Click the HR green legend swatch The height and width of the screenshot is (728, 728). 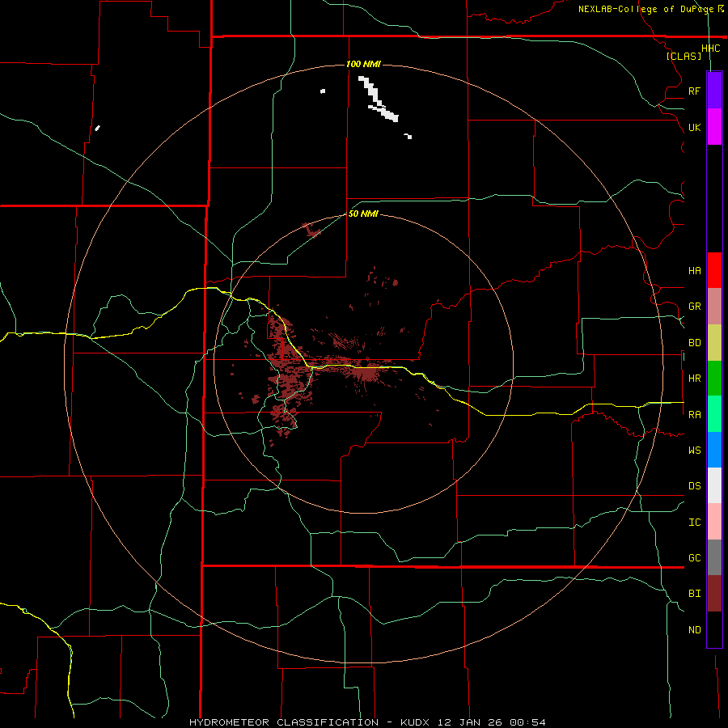pyautogui.click(x=714, y=379)
